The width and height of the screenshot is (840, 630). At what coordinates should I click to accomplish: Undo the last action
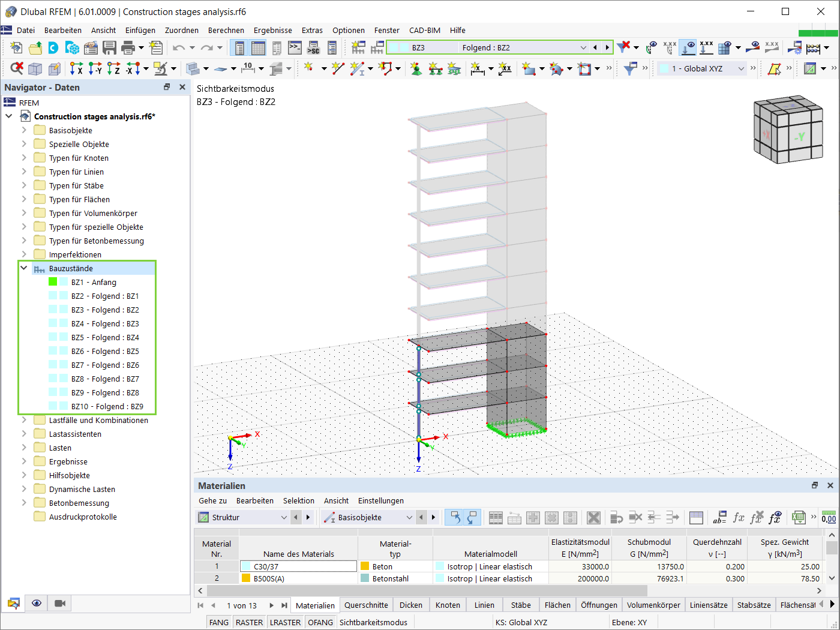(180, 47)
